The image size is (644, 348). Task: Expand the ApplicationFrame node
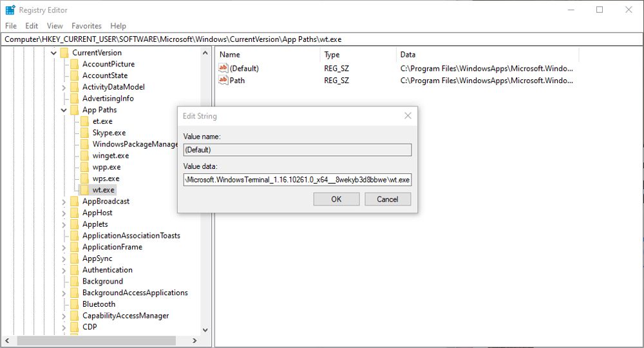[64, 247]
